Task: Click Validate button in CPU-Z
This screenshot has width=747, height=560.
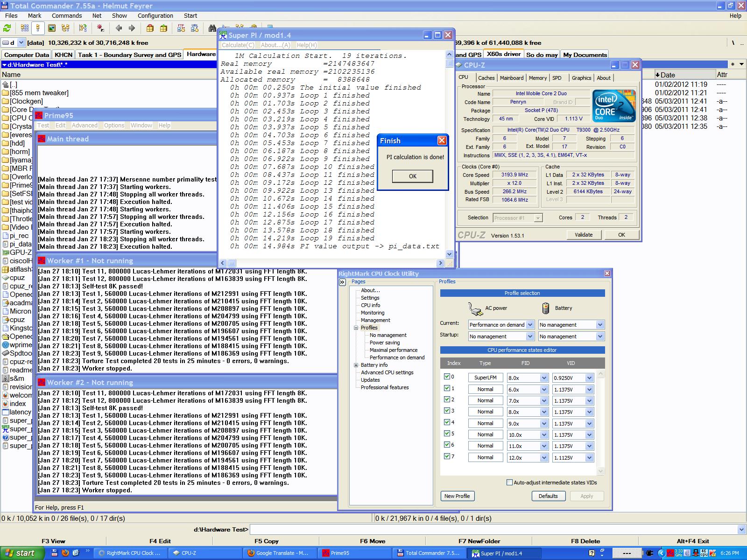Action: [x=584, y=235]
